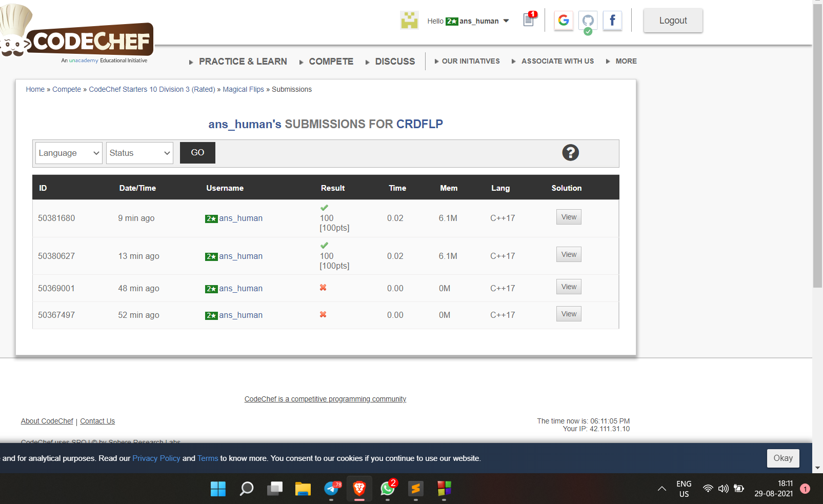View solution for submission 50367497
The image size is (823, 504).
[x=569, y=314]
